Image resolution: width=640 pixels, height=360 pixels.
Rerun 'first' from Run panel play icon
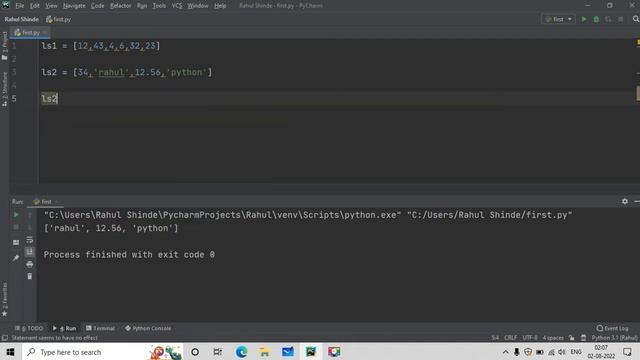[x=16, y=215]
